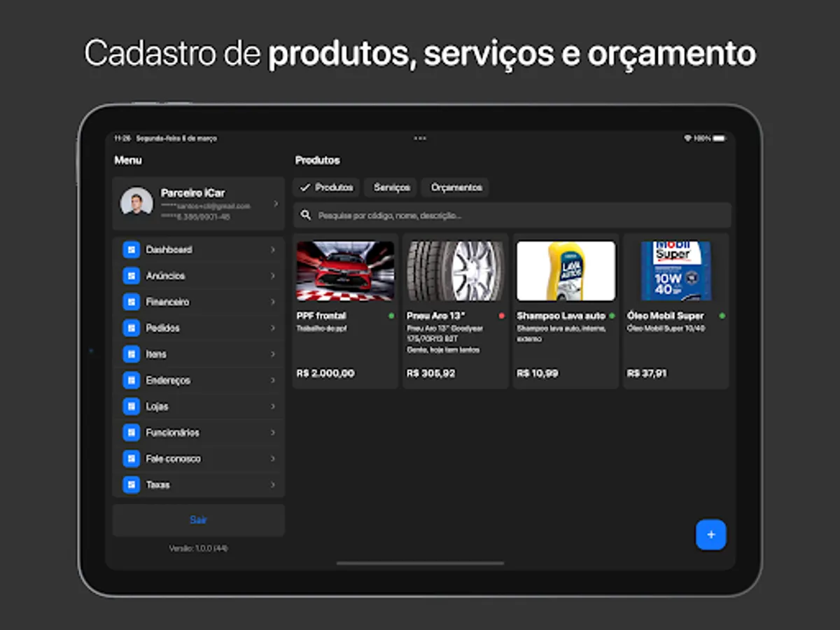
Task: Click the search magnifier icon
Action: [x=306, y=215]
